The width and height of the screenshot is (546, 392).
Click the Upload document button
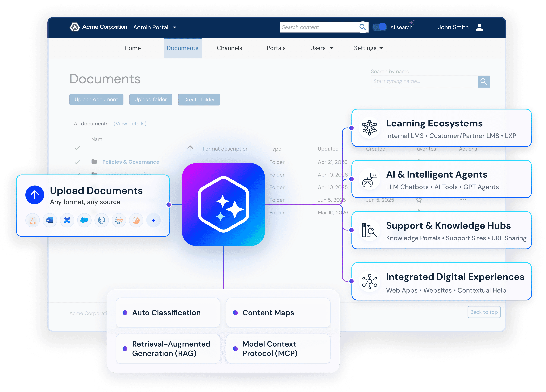96,100
